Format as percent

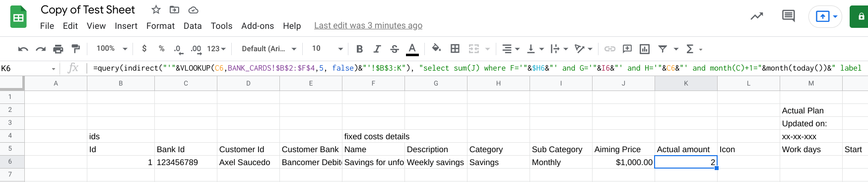click(x=161, y=49)
